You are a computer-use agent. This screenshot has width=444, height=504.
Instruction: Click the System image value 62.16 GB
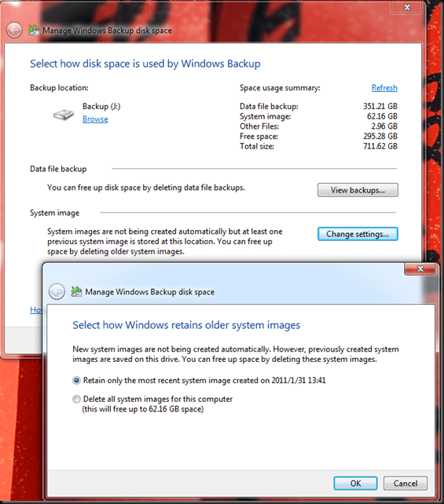point(382,116)
